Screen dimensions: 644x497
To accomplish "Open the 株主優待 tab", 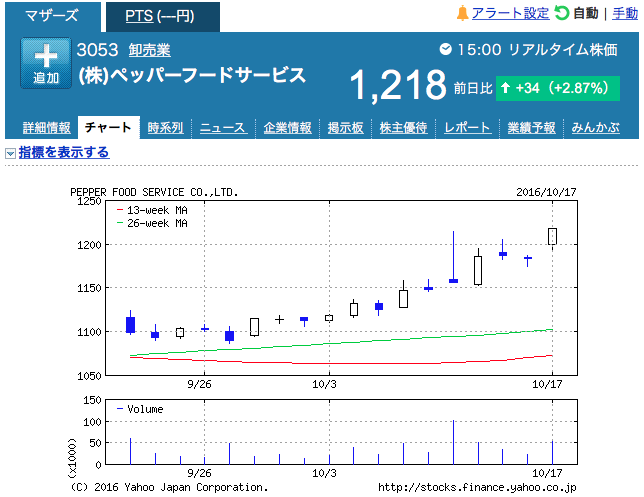I will [x=403, y=128].
